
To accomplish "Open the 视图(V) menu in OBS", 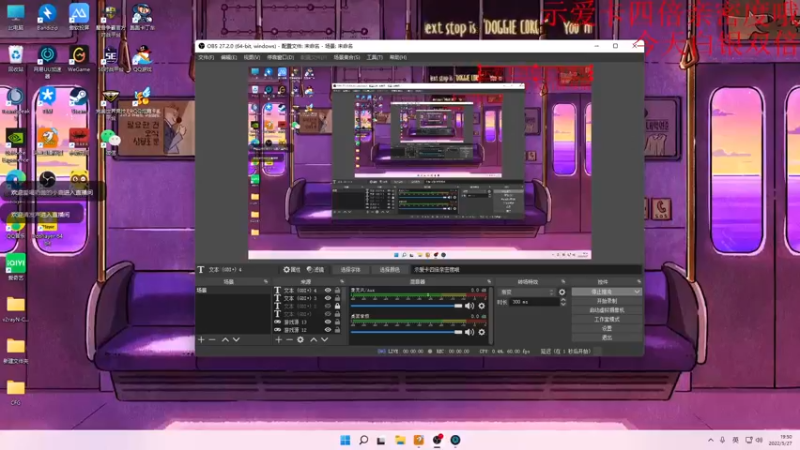I will [252, 57].
